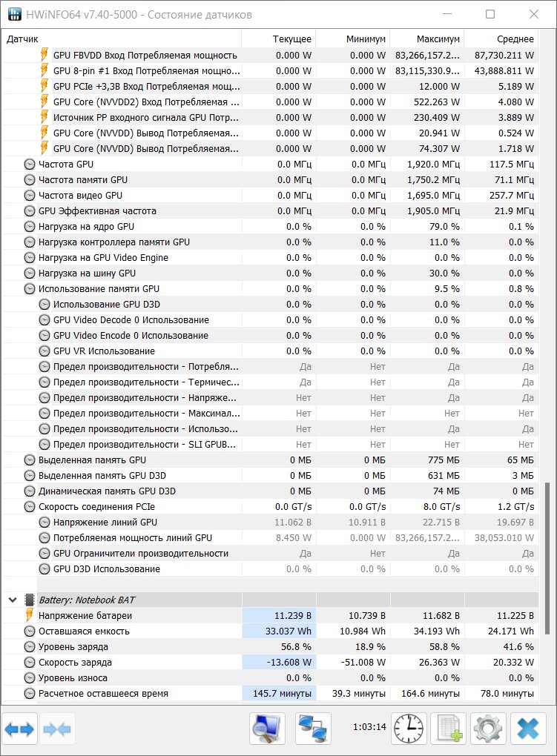The width and height of the screenshot is (557, 756).
Task: Select Потребляемая мощность линий GPU row
Action: click(270, 537)
